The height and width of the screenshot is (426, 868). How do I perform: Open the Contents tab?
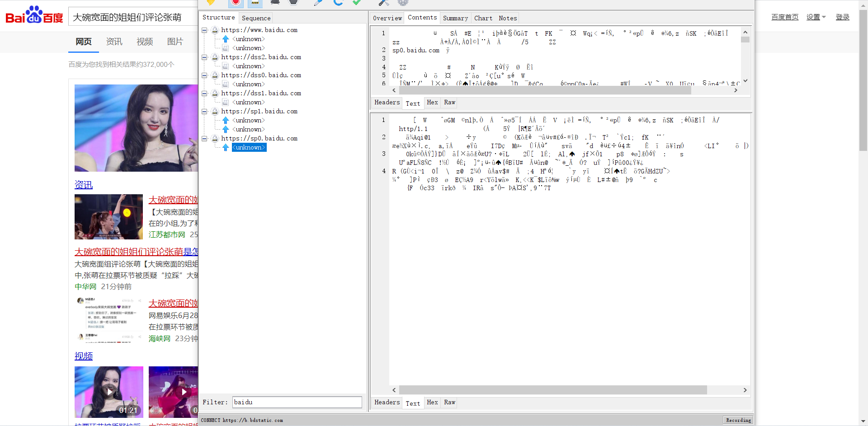422,17
